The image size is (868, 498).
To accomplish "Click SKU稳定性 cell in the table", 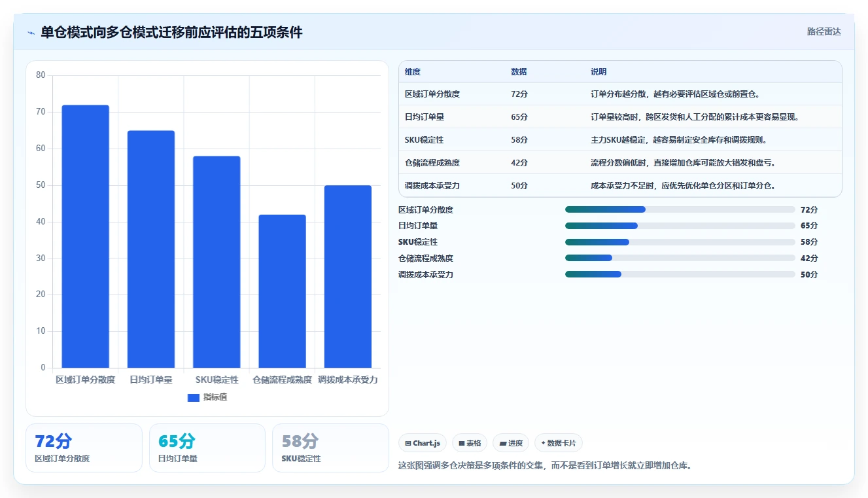I will point(425,140).
